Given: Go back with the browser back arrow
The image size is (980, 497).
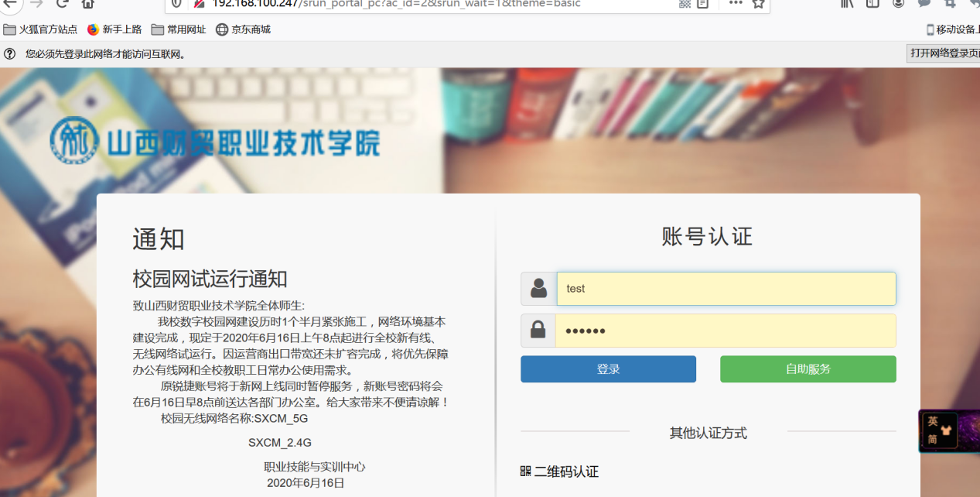Looking at the screenshot, I should 10,3.
